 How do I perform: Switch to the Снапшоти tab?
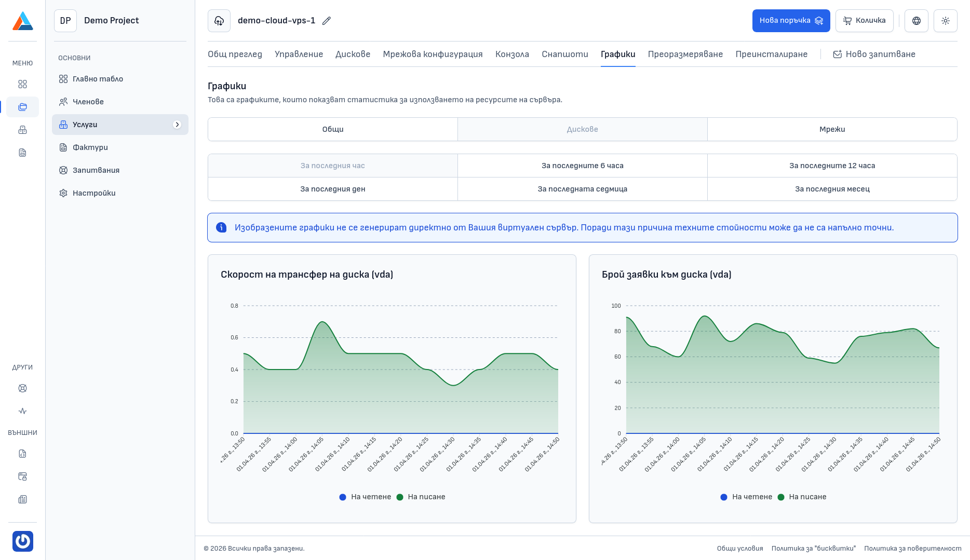tap(564, 54)
